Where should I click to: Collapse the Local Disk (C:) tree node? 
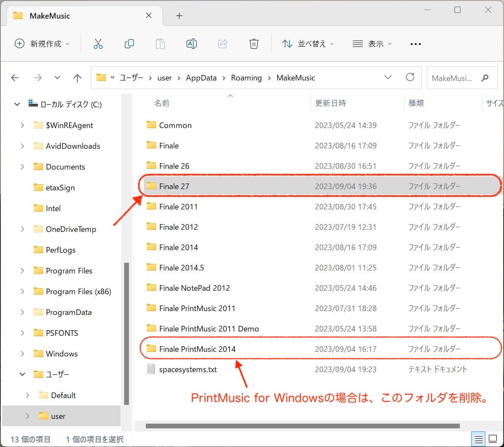click(x=17, y=104)
